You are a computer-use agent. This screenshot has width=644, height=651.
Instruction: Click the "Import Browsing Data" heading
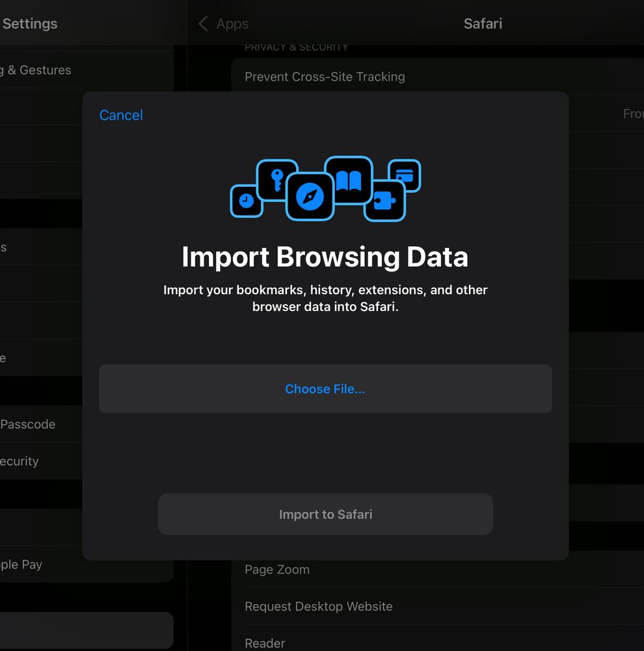(x=325, y=257)
